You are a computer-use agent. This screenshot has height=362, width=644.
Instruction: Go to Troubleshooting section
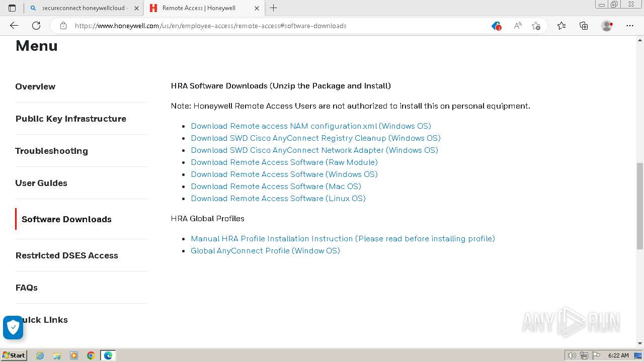pos(51,151)
